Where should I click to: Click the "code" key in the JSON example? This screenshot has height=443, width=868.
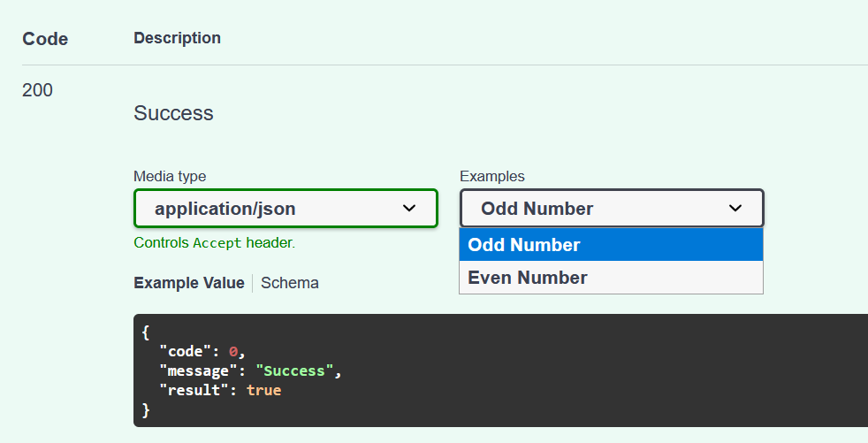(186, 352)
